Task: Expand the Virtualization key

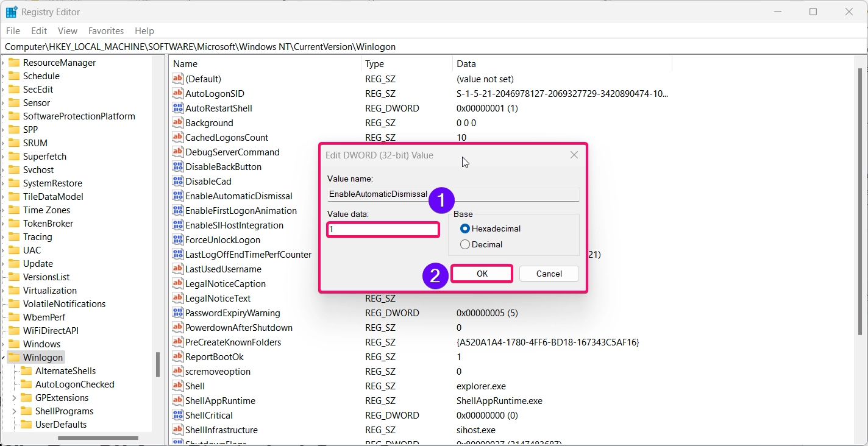Action: 3,291
